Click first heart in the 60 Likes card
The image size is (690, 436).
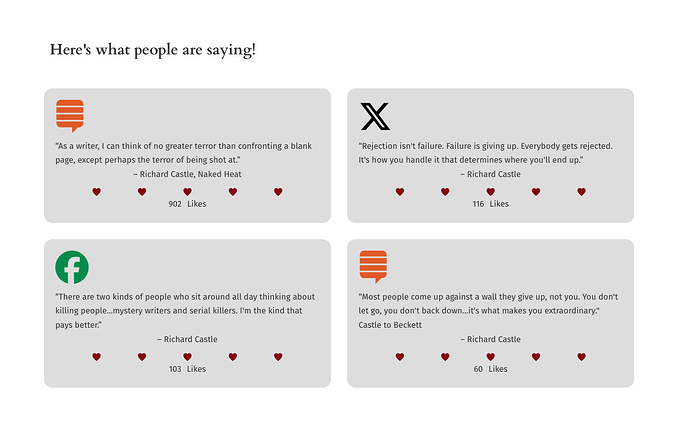click(400, 357)
